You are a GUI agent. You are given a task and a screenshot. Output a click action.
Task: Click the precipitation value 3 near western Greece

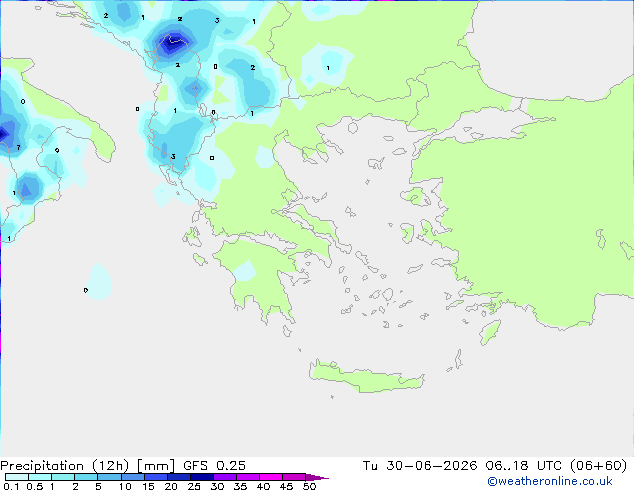(x=173, y=156)
